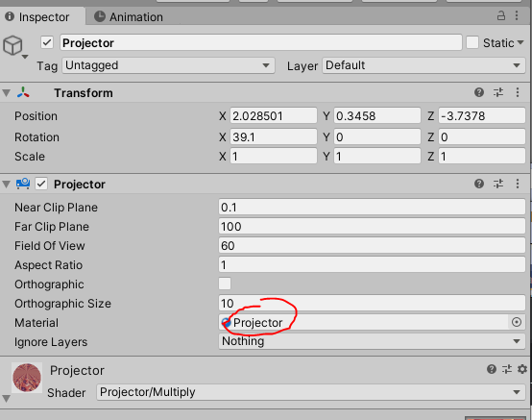
Task: Open Projector component three-dot menu
Action: click(518, 184)
